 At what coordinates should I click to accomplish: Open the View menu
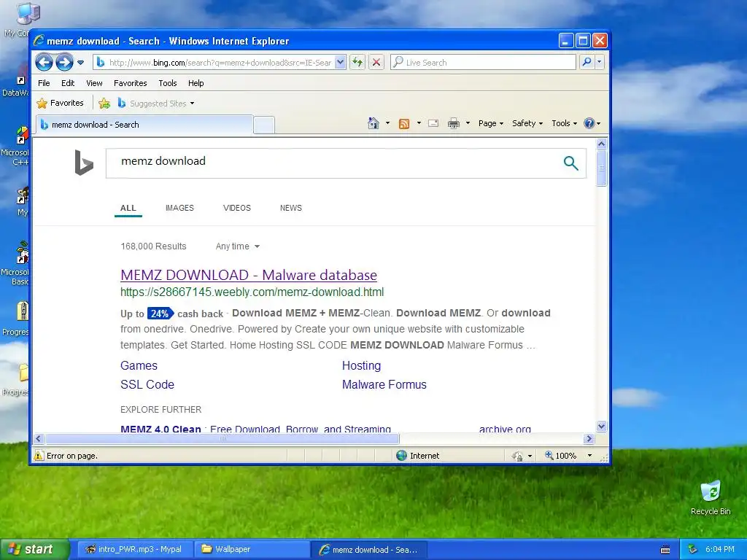point(94,83)
